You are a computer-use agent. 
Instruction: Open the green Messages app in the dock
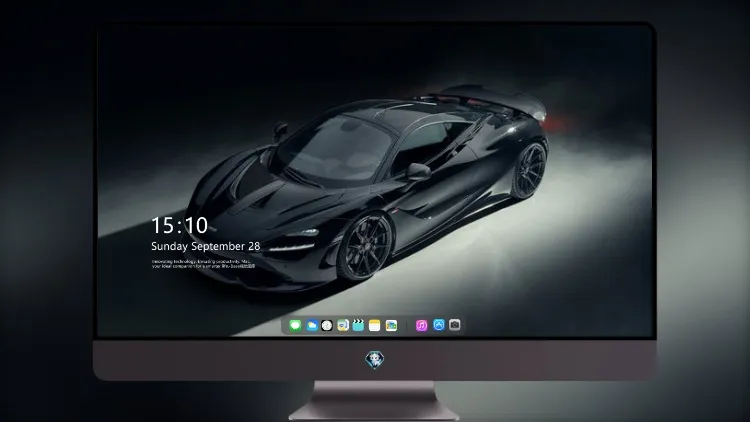(295, 325)
